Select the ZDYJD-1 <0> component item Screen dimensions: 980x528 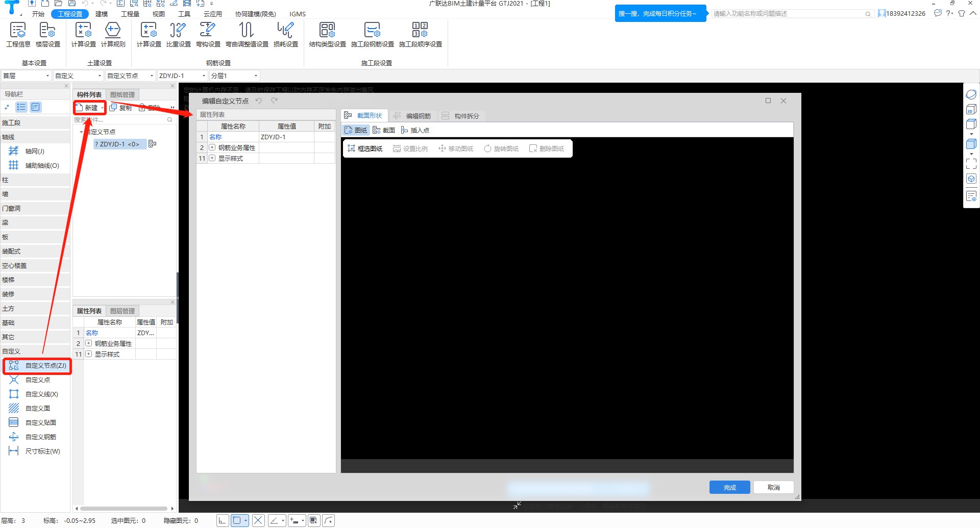coord(120,144)
